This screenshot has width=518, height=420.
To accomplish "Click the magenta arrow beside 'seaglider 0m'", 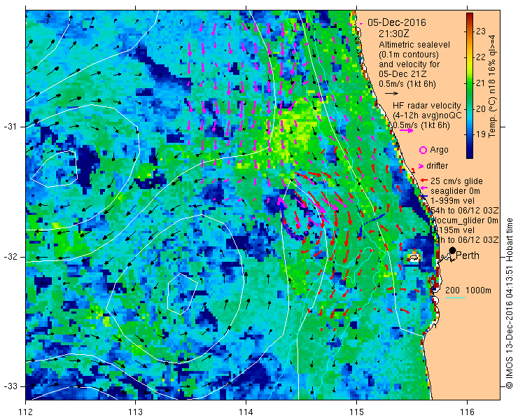I will pos(424,188).
